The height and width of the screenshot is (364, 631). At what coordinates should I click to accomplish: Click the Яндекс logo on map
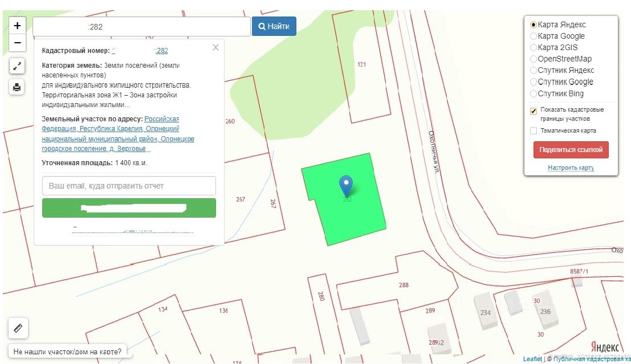(x=605, y=346)
